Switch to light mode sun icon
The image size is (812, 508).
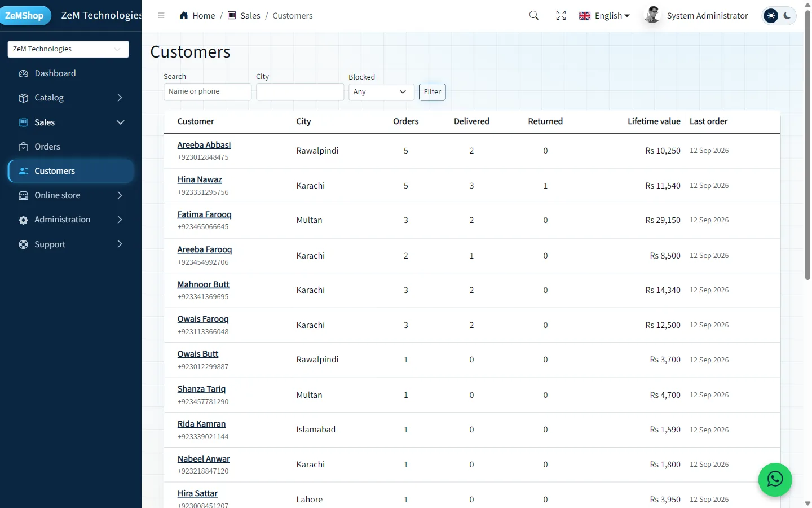(x=771, y=16)
